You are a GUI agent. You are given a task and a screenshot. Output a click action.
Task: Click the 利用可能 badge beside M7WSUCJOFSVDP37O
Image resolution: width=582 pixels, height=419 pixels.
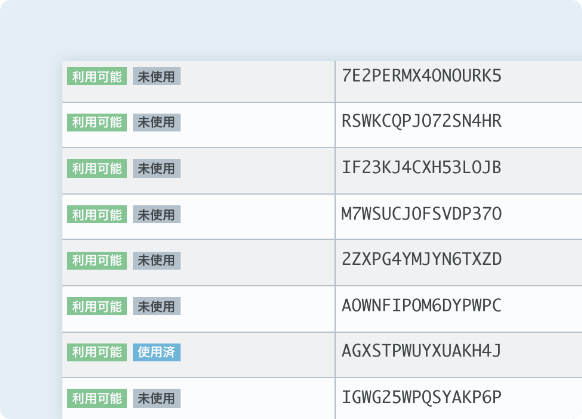pos(97,214)
